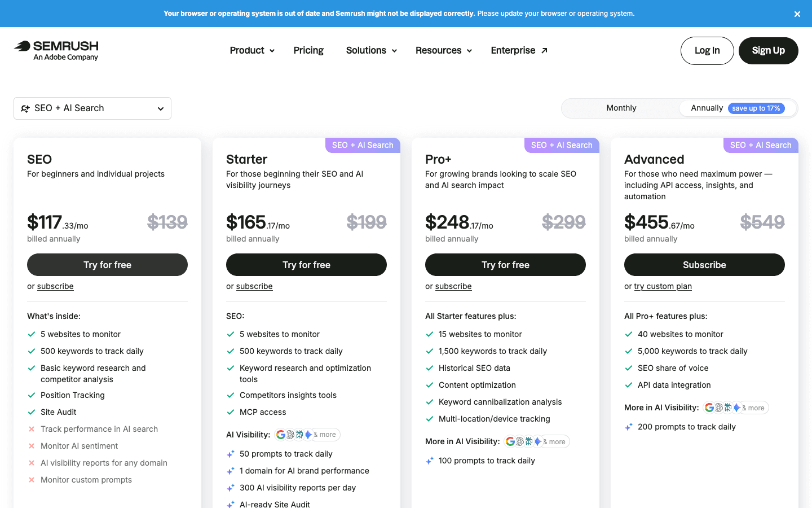Click Starter AI Visibility '& more' icons pill
The width and height of the screenshot is (812, 508).
[307, 435]
